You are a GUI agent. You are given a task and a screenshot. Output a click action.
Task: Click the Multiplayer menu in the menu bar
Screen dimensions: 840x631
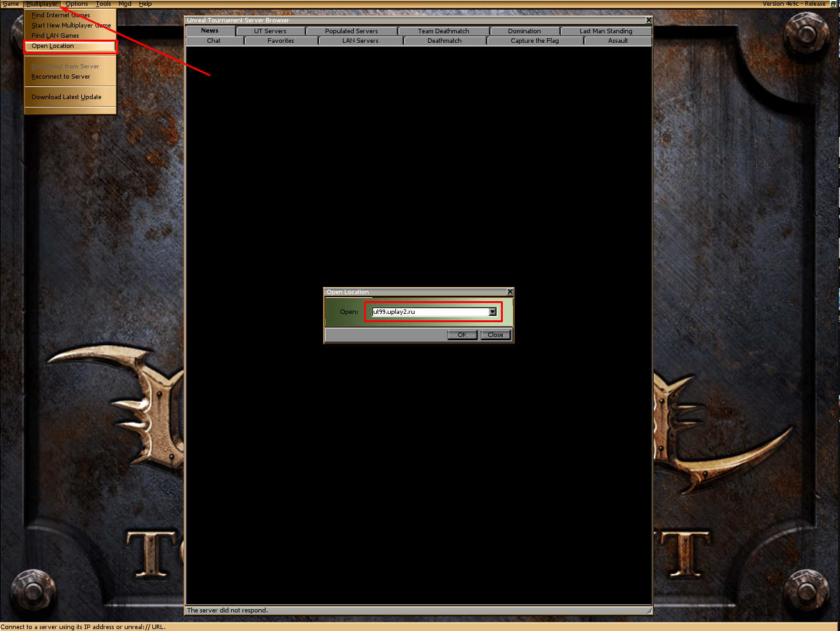pyautogui.click(x=42, y=4)
